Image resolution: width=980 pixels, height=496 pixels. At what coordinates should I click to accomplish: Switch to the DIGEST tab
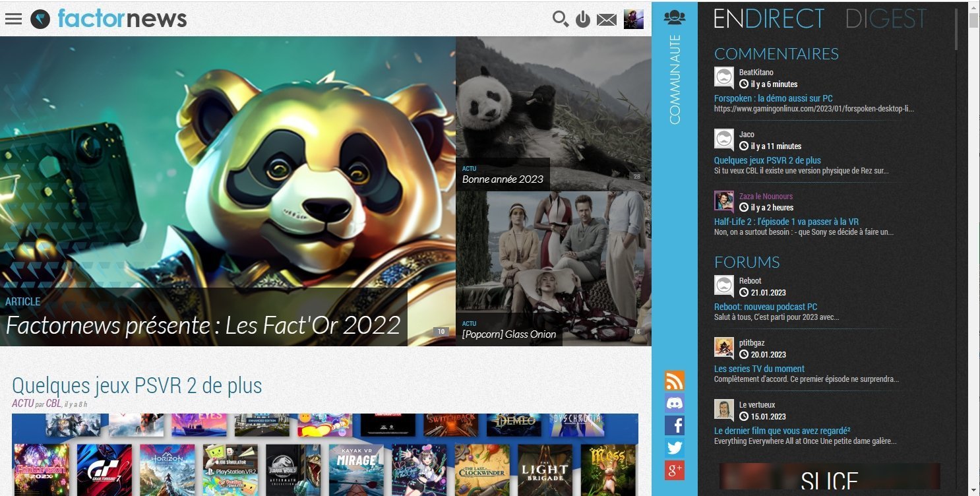click(x=886, y=19)
